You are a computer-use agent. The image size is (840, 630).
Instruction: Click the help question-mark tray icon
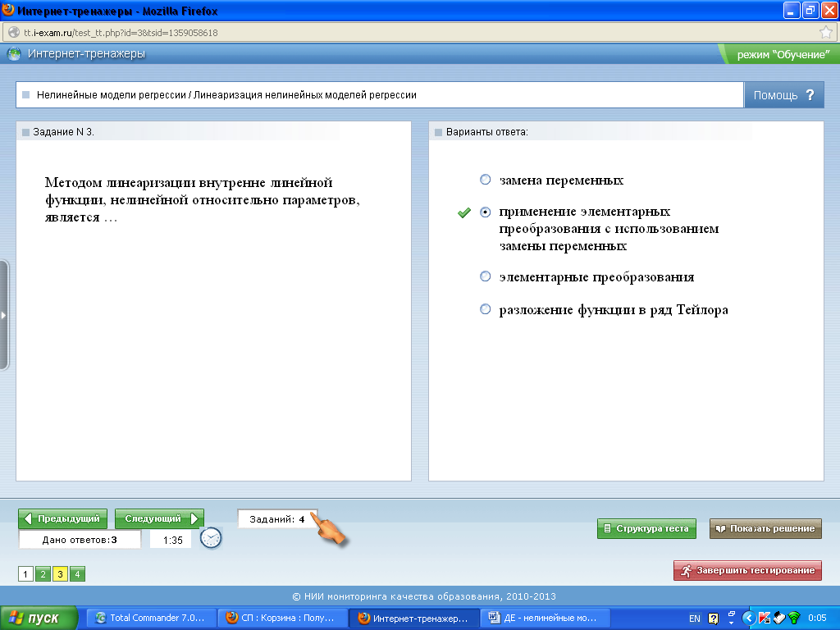(x=714, y=619)
